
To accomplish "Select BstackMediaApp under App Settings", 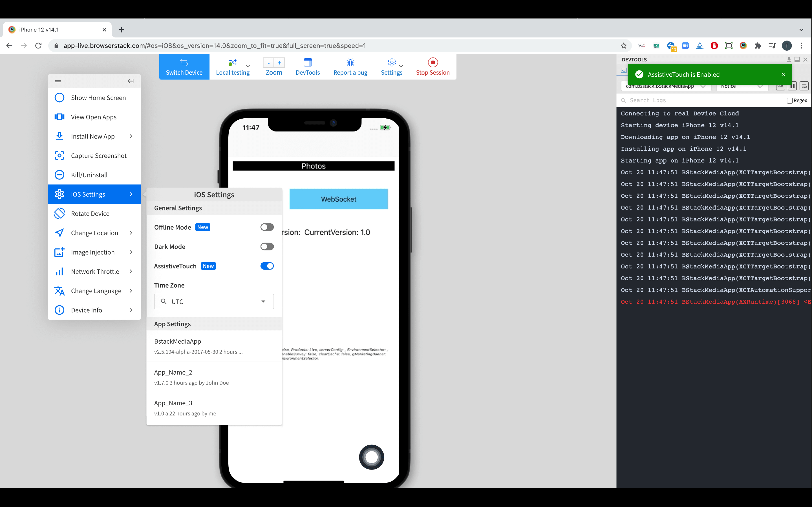I will click(214, 346).
